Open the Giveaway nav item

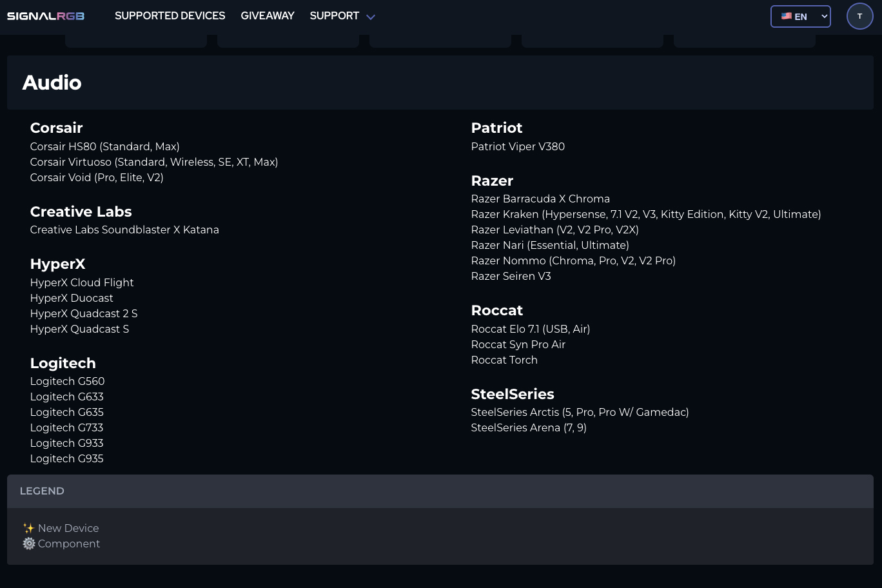coord(268,15)
